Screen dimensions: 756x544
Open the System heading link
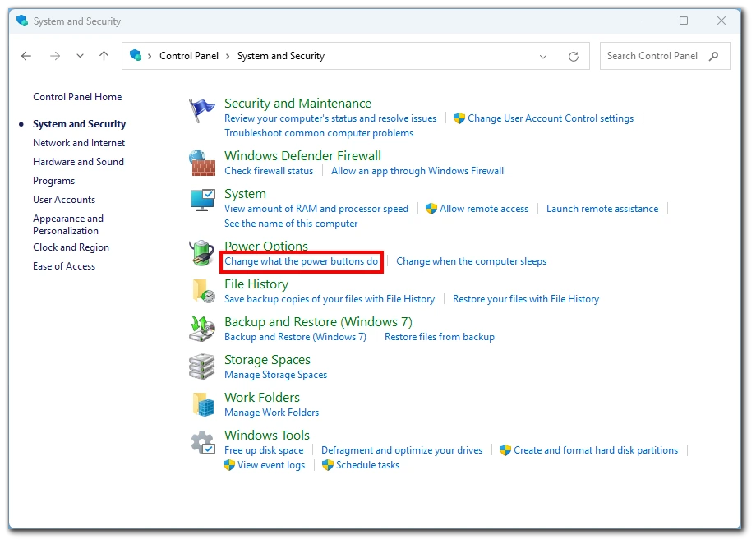click(245, 194)
